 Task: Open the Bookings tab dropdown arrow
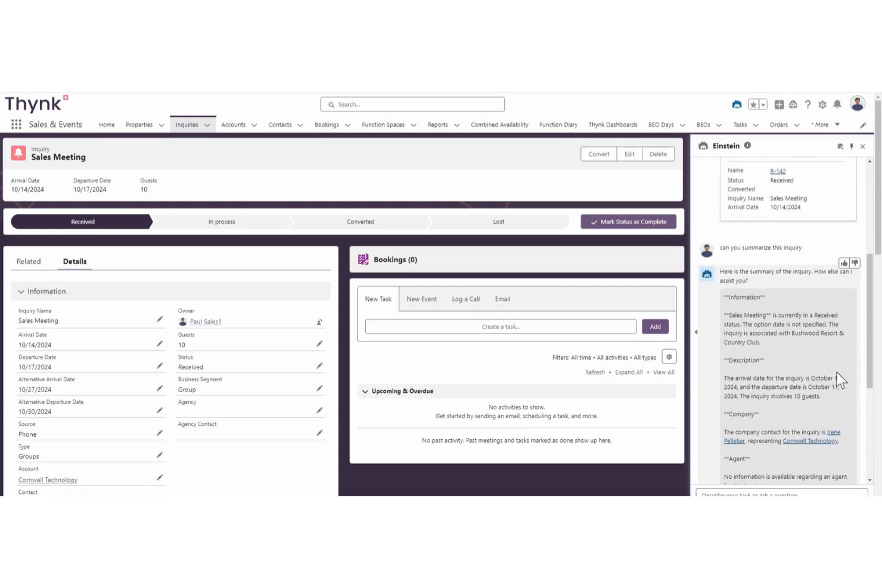pos(347,125)
